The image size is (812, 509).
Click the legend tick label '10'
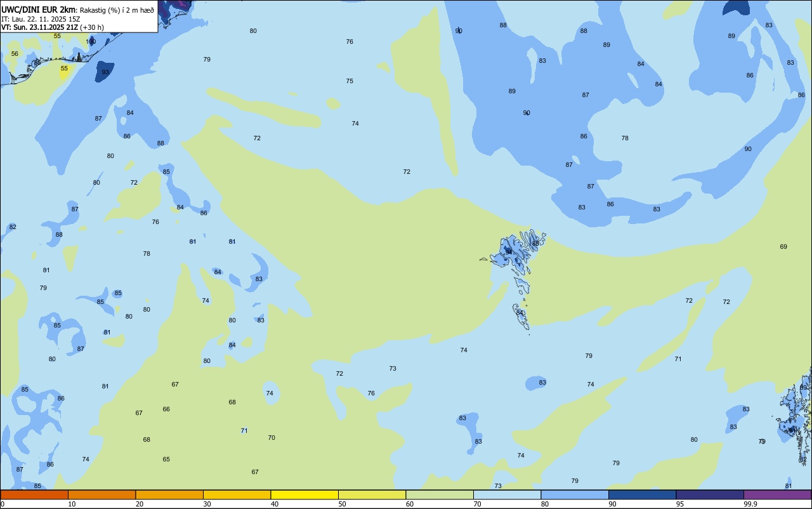pyautogui.click(x=72, y=504)
